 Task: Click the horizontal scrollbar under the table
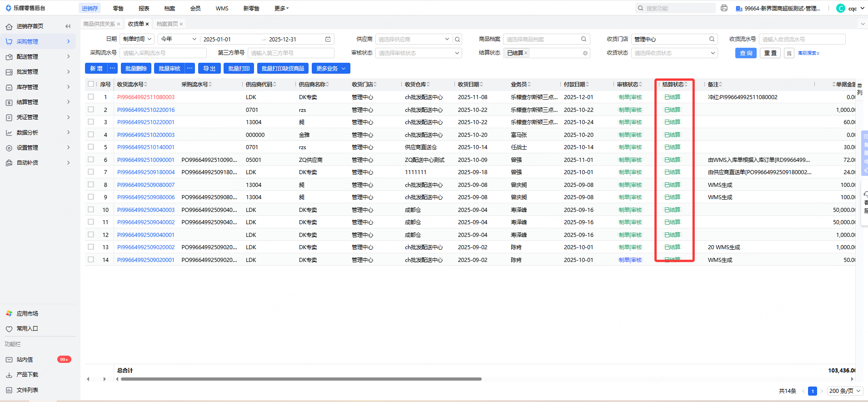tap(301, 379)
